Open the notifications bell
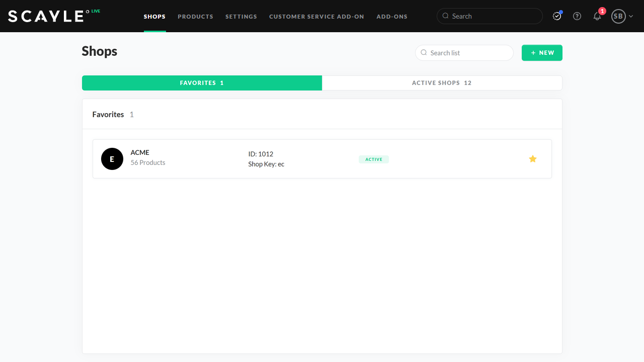644x362 pixels. (597, 16)
